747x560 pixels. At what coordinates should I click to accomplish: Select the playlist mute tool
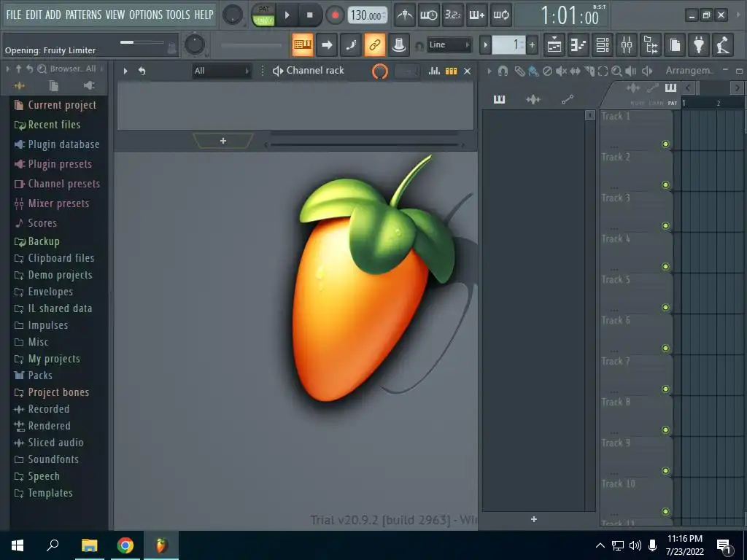point(561,71)
